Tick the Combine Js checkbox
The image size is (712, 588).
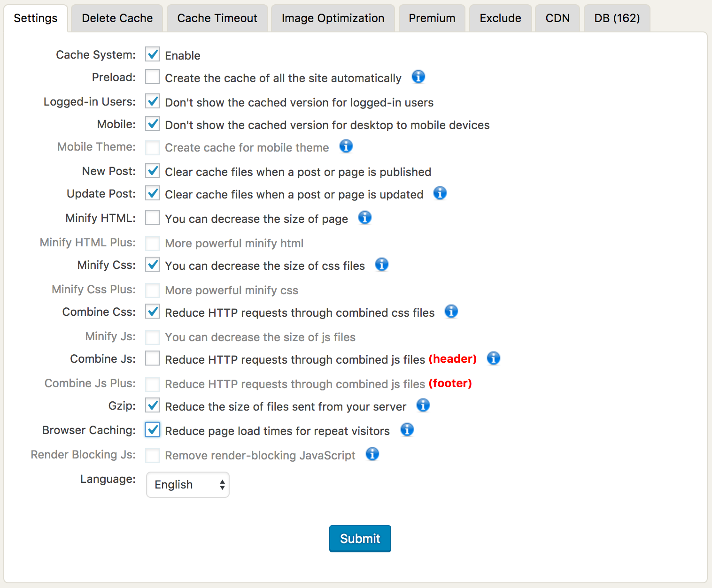click(153, 359)
